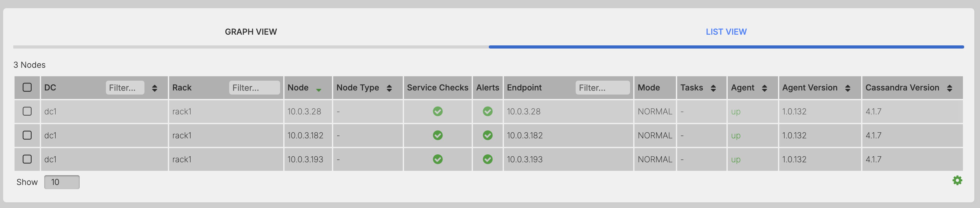The height and width of the screenshot is (208, 980).
Task: Check the row for node 10.0.3.193
Action: (27, 159)
